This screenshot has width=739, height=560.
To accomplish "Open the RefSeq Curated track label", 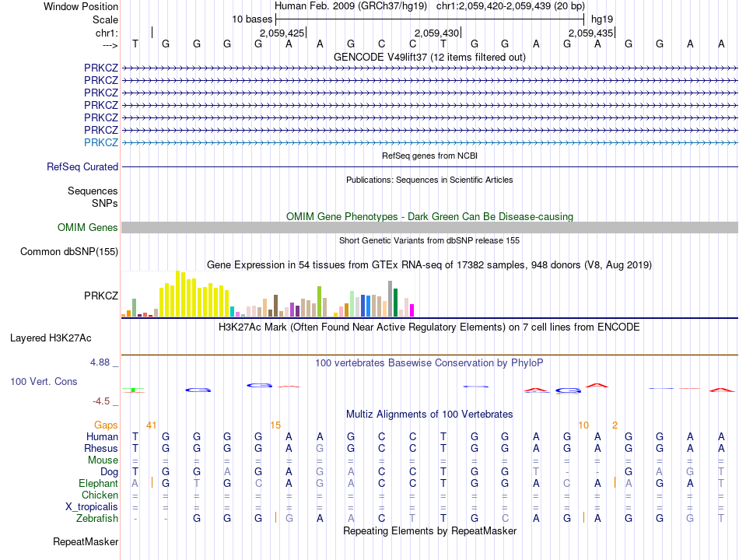I will (x=82, y=167).
